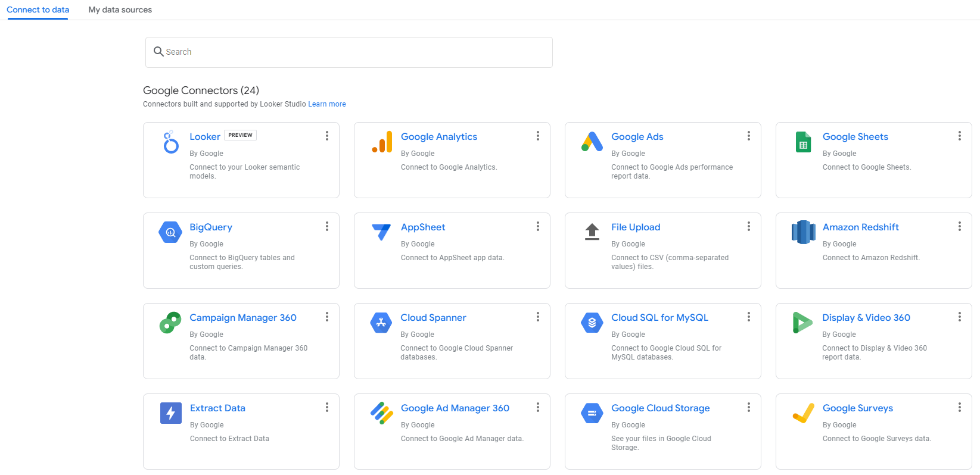Click the PREVIEW badge on Looker card
This screenshot has width=980, height=475.
point(240,135)
